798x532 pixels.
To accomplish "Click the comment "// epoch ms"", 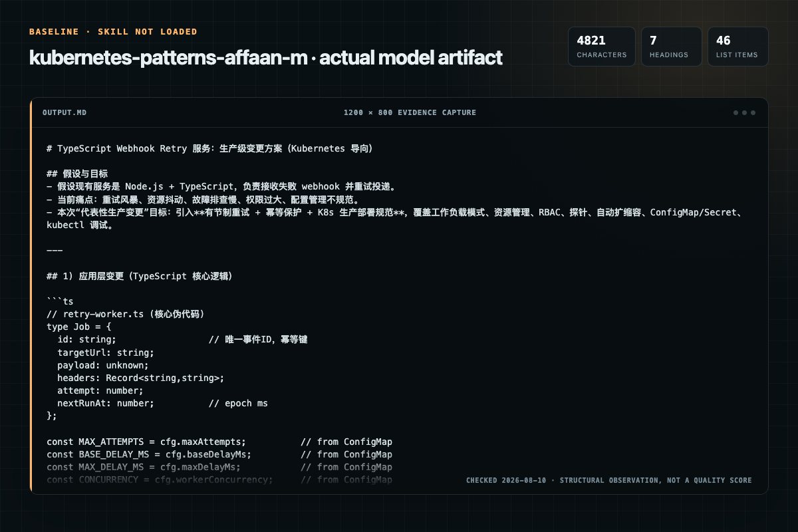I will [239, 403].
